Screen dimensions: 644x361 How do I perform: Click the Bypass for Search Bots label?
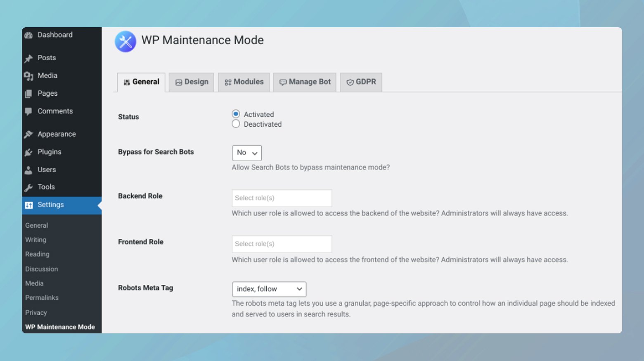click(156, 152)
